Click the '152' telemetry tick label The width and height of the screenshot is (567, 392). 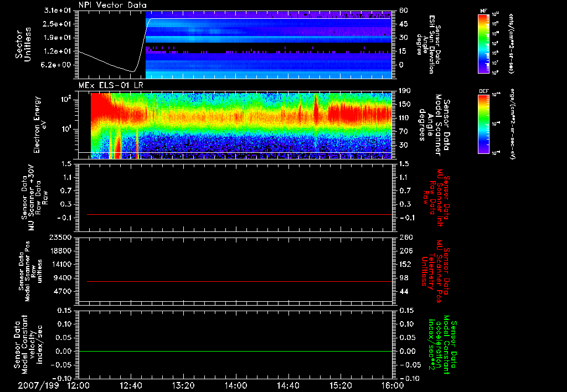[x=405, y=264]
